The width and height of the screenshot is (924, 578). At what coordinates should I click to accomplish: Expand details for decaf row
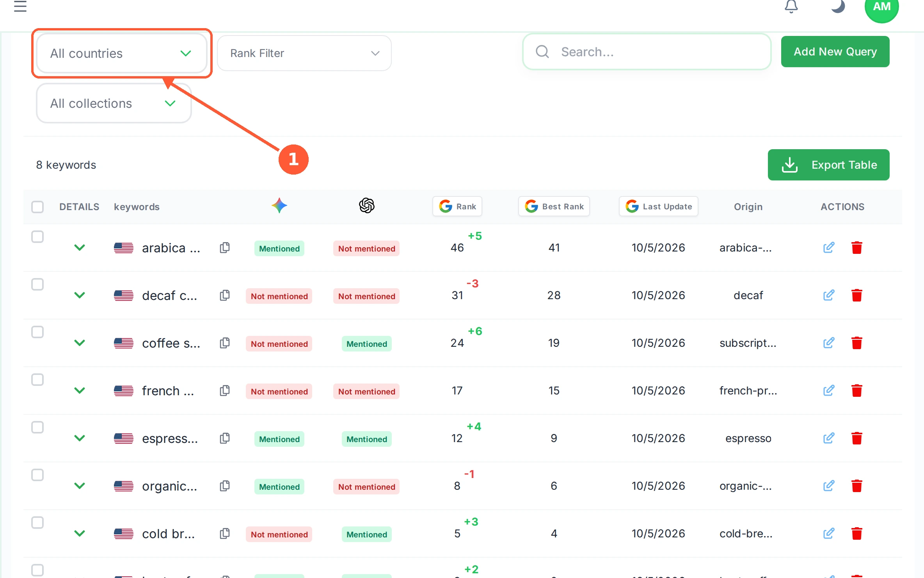[80, 295]
